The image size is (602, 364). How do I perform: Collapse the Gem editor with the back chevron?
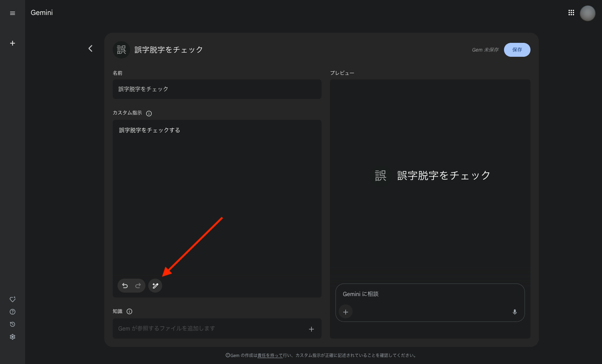tap(90, 48)
